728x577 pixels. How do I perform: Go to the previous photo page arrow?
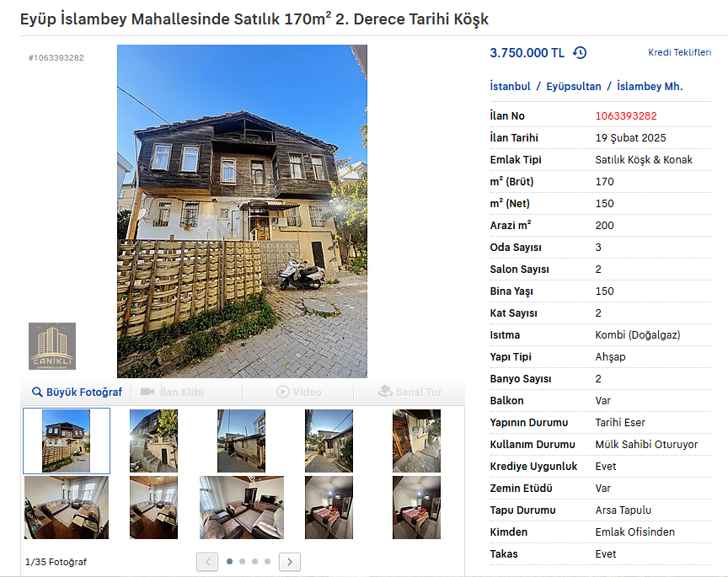coord(207,562)
